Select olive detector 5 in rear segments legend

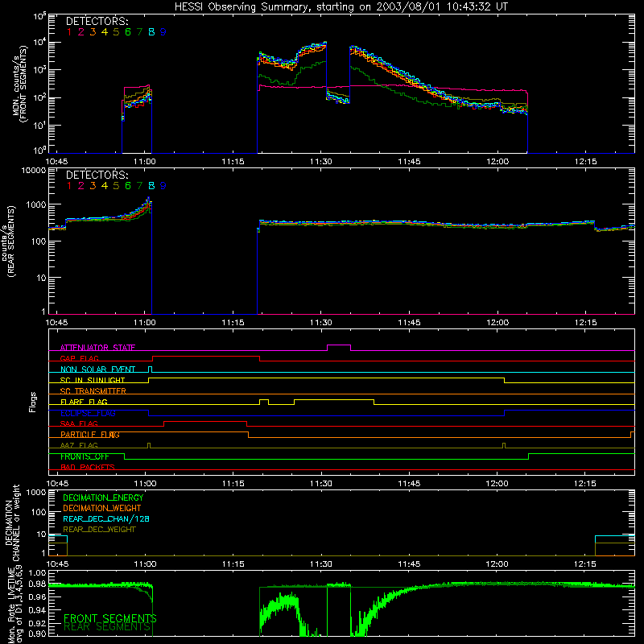point(116,186)
